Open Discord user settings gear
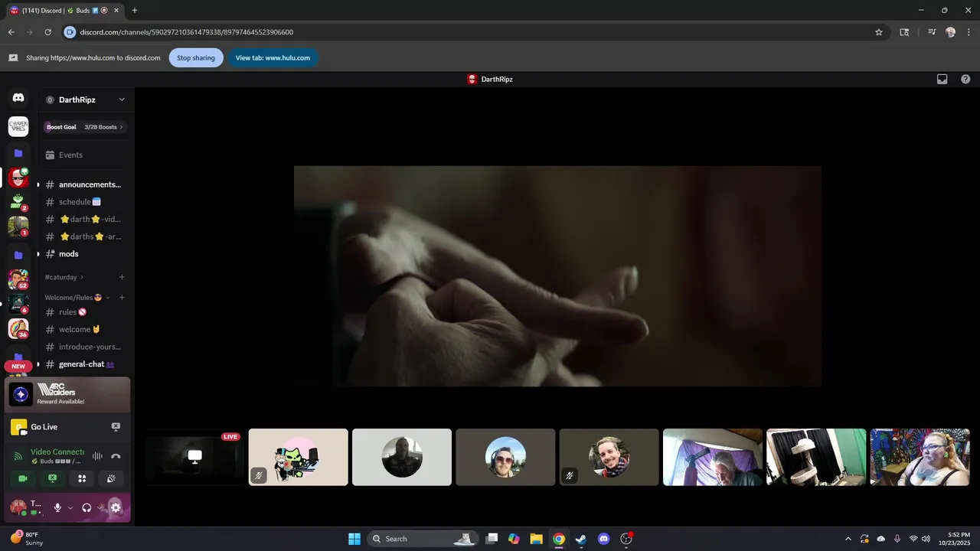The height and width of the screenshot is (551, 980). [116, 507]
